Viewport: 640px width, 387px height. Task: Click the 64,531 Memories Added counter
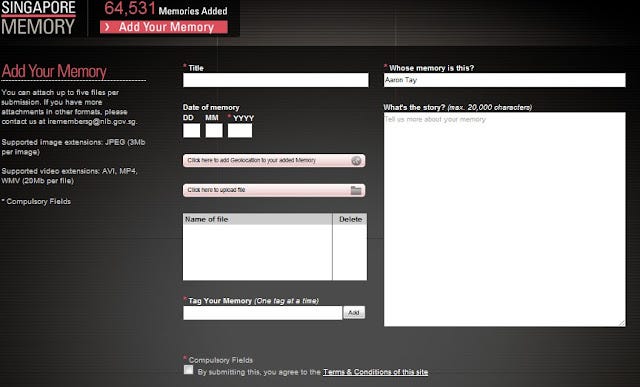[166, 9]
